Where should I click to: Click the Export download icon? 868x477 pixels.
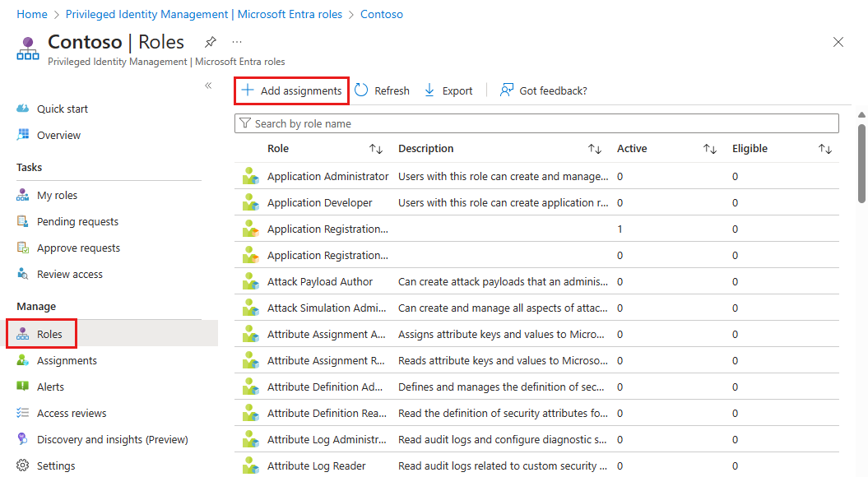[428, 90]
